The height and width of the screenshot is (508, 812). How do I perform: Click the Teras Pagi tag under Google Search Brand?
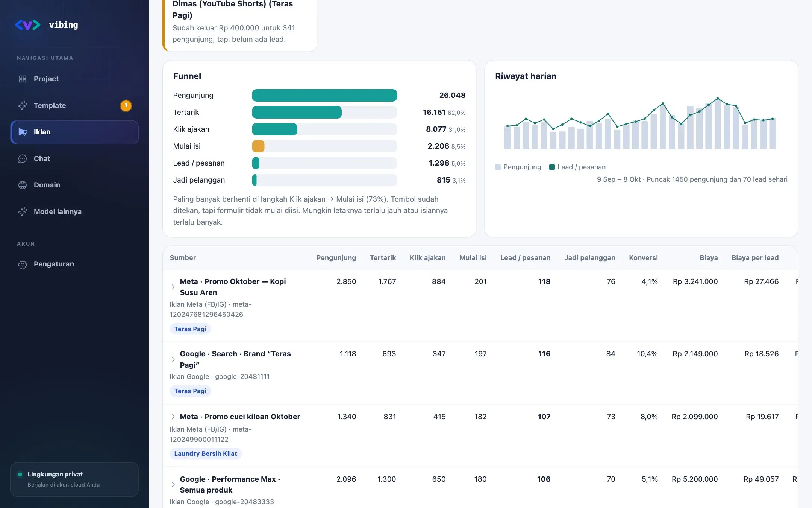[190, 391]
